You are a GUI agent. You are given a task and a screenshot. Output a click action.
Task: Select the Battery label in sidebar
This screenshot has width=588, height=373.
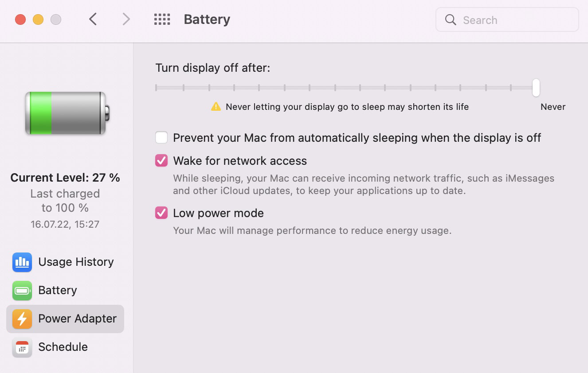[x=58, y=291]
